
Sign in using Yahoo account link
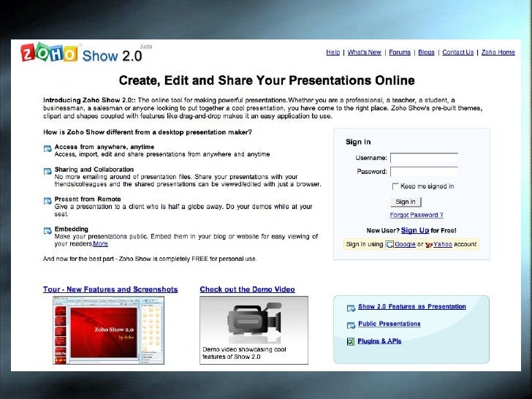(442, 244)
